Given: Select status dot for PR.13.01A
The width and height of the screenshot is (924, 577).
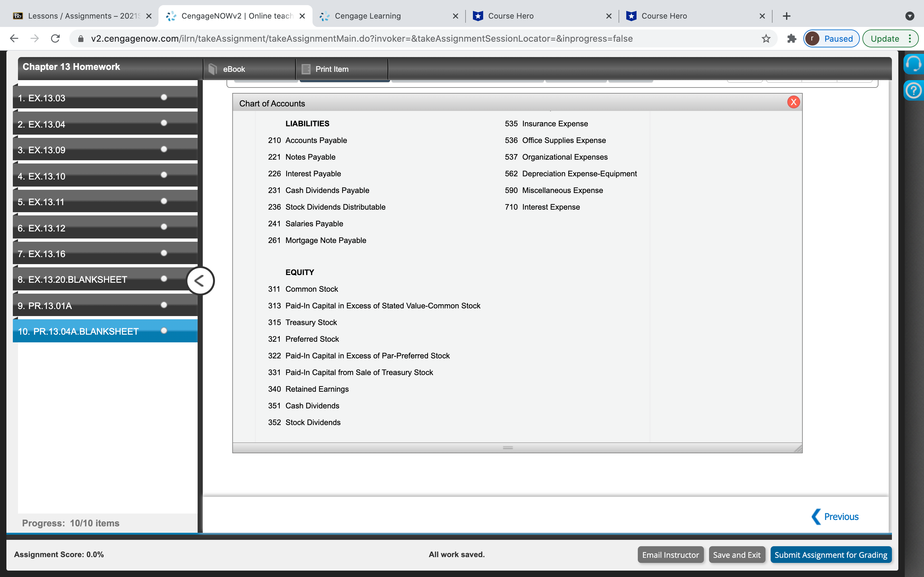Looking at the screenshot, I should (x=164, y=305).
